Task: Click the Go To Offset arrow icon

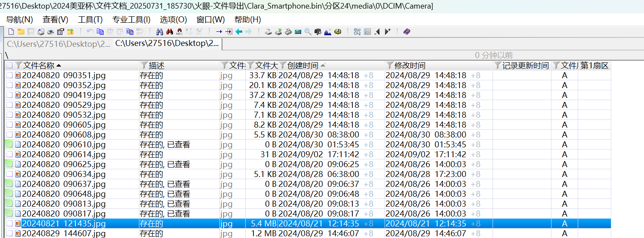Action: [x=219, y=32]
